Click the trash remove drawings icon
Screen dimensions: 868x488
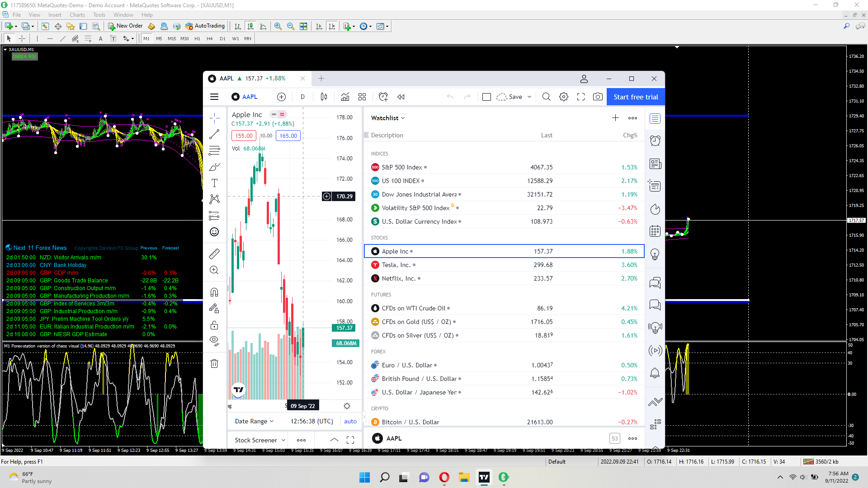click(214, 364)
